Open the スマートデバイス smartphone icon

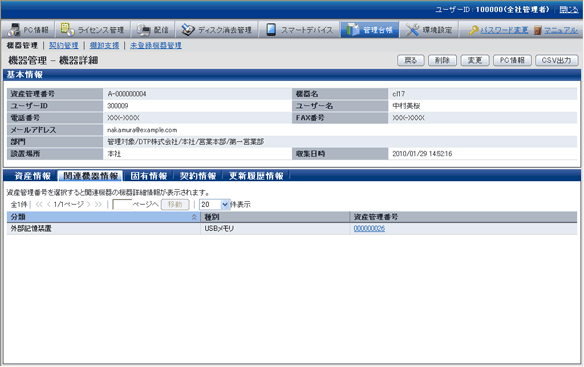pos(271,30)
